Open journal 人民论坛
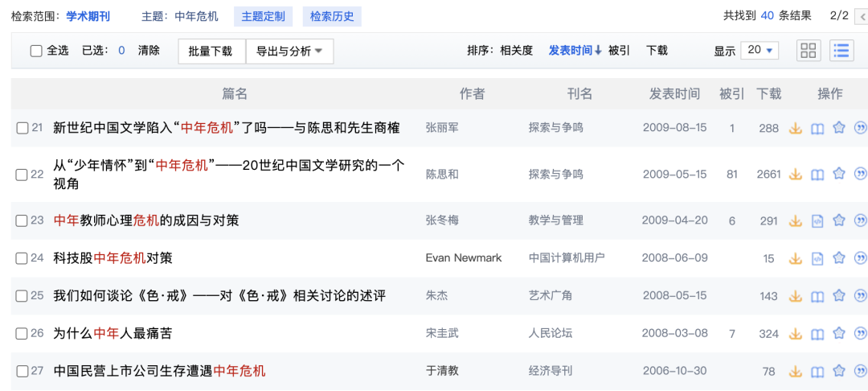 click(x=551, y=334)
